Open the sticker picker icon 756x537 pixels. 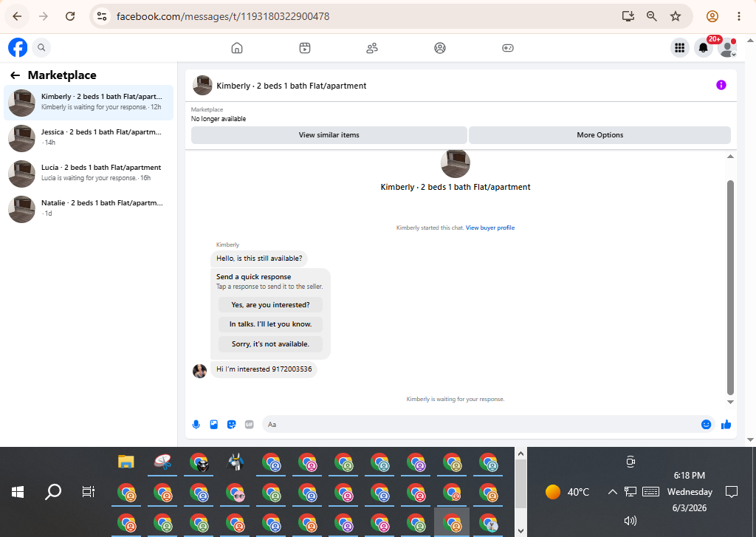click(231, 425)
